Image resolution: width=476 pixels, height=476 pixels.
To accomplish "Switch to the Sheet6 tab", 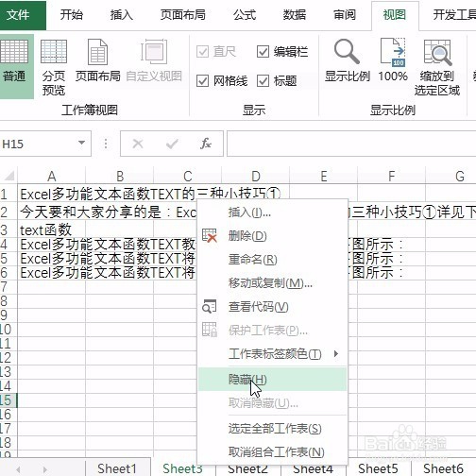I will (443, 469).
